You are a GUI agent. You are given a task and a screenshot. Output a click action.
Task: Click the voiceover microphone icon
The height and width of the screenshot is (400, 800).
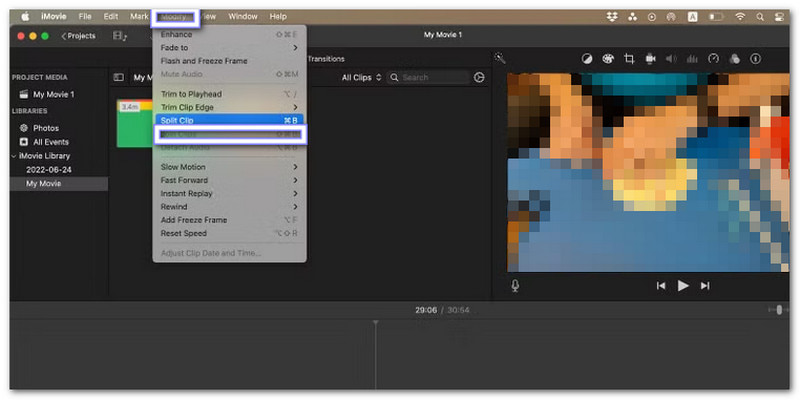(515, 285)
